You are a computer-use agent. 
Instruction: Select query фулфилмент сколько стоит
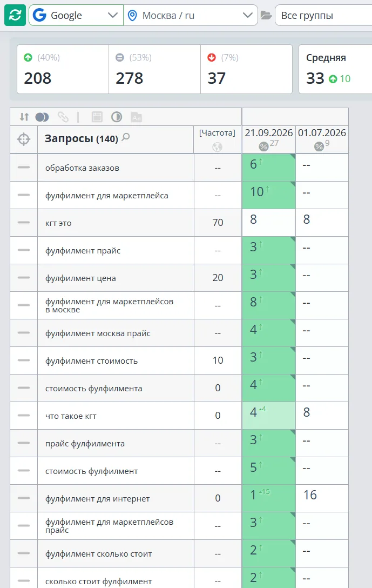tap(98, 554)
